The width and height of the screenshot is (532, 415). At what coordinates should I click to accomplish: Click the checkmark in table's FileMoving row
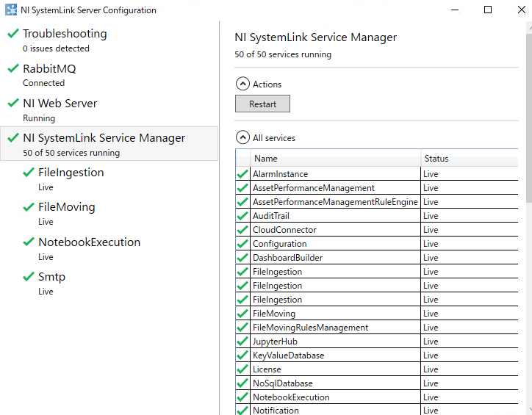pos(242,314)
